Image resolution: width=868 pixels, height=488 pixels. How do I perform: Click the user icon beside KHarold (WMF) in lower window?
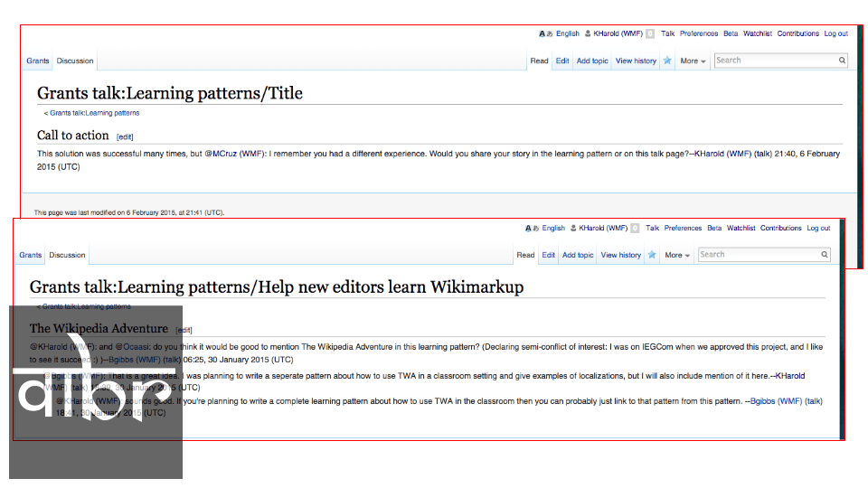click(x=573, y=228)
